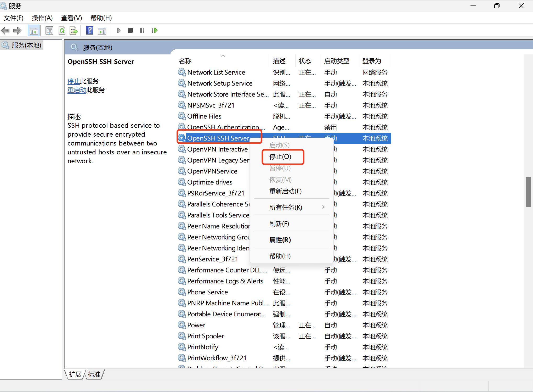Screen dimensions: 533x392
Task: Click the Refresh toolbar icon
Action: tap(62, 30)
